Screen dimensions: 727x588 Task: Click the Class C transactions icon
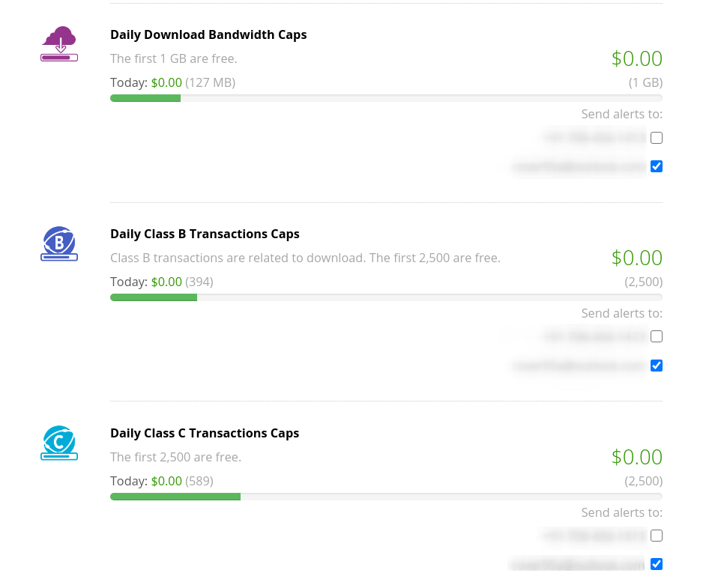pos(59,443)
